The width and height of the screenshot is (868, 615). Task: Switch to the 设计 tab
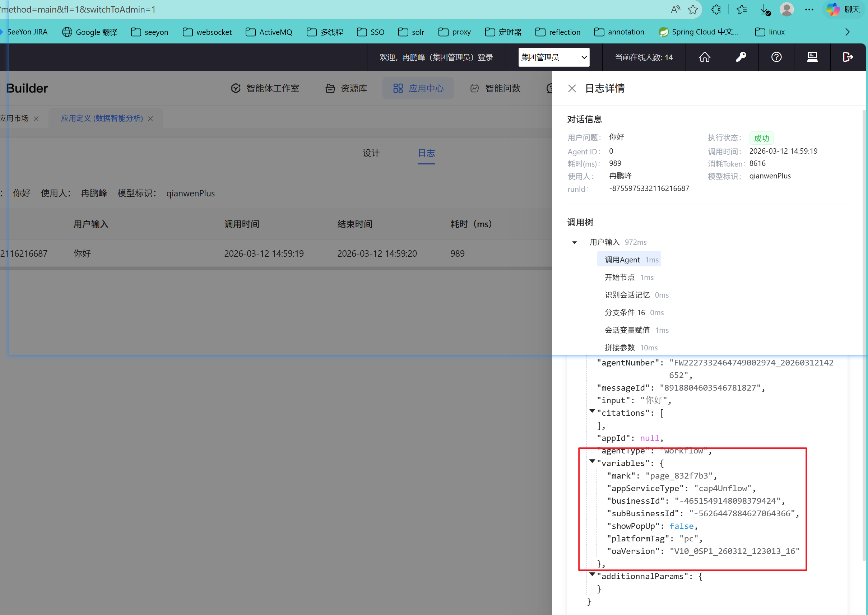tap(371, 153)
